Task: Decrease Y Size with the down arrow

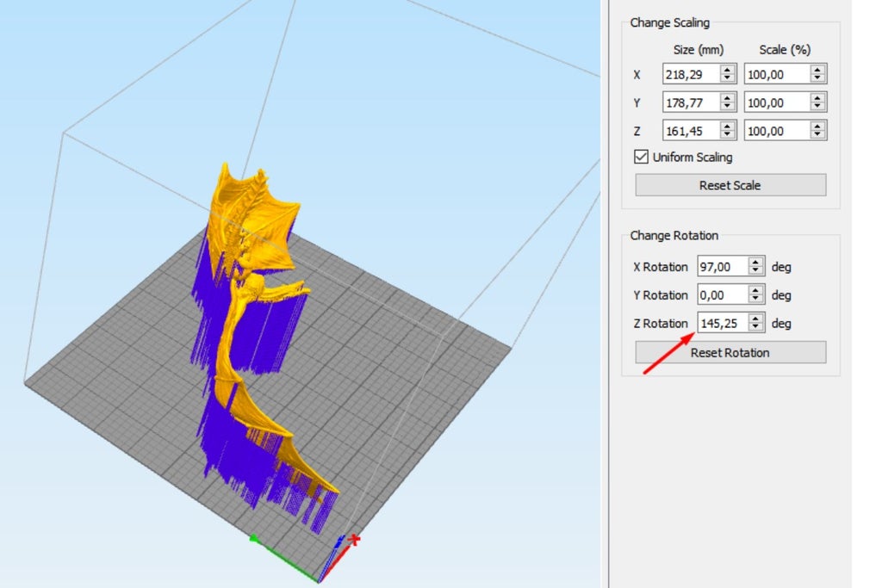Action: point(728,107)
